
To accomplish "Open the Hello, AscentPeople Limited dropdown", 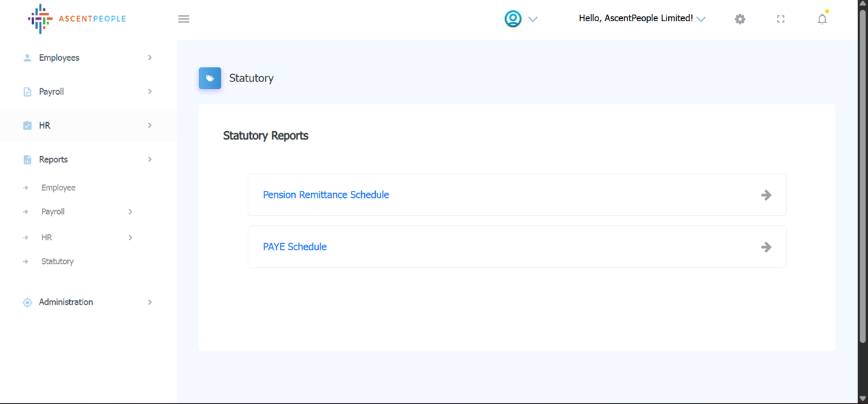I will point(642,19).
